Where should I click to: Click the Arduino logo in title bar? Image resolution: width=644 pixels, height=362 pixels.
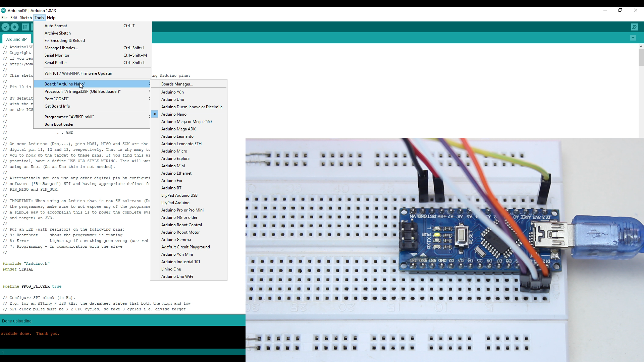click(x=3, y=10)
